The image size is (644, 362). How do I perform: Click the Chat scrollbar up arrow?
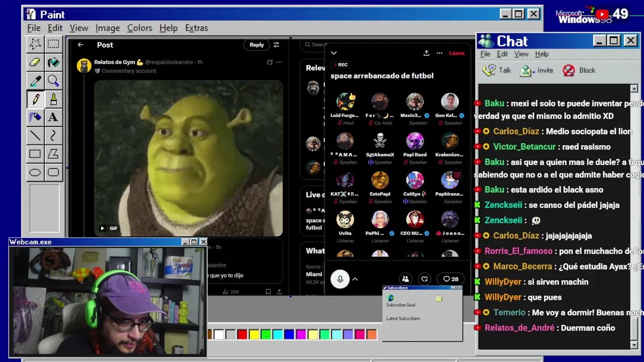[x=634, y=88]
